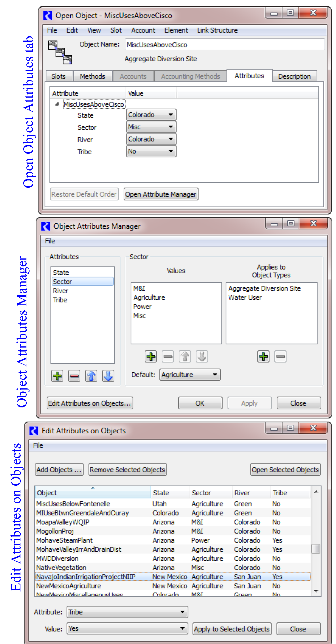
Task: Collapse the MiscUsesAboveCisco tree node
Action: [57, 104]
